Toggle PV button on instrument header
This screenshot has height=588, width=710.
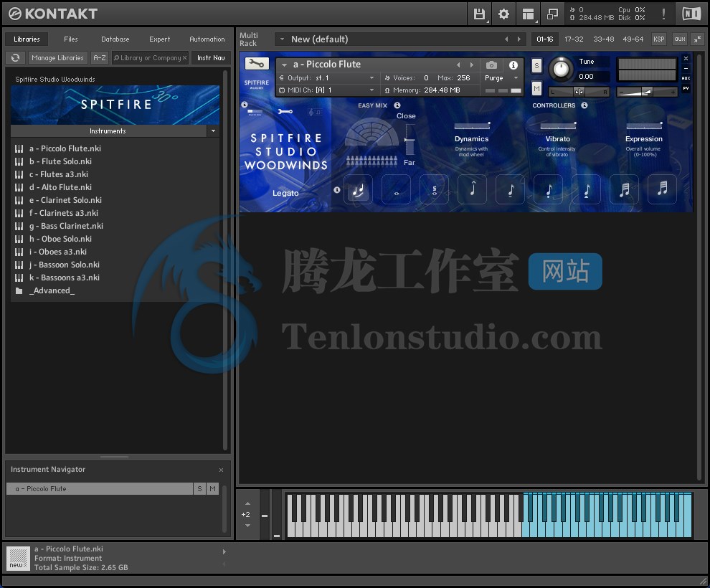(686, 88)
